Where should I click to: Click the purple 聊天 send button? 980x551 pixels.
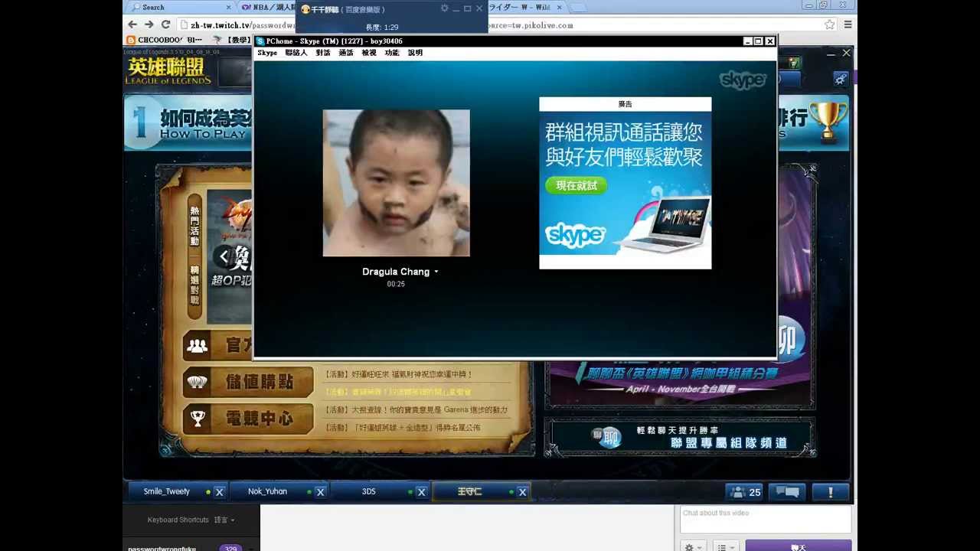(x=799, y=546)
